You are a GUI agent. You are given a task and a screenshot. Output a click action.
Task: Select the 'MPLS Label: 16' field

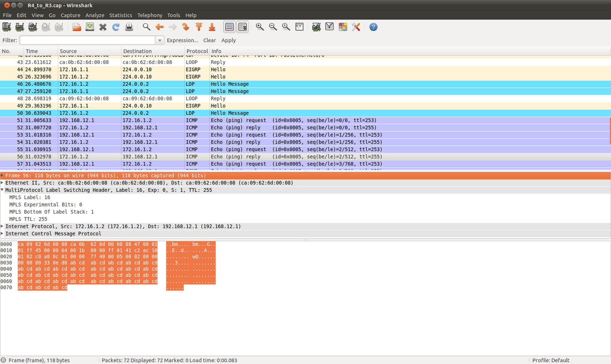click(x=30, y=197)
